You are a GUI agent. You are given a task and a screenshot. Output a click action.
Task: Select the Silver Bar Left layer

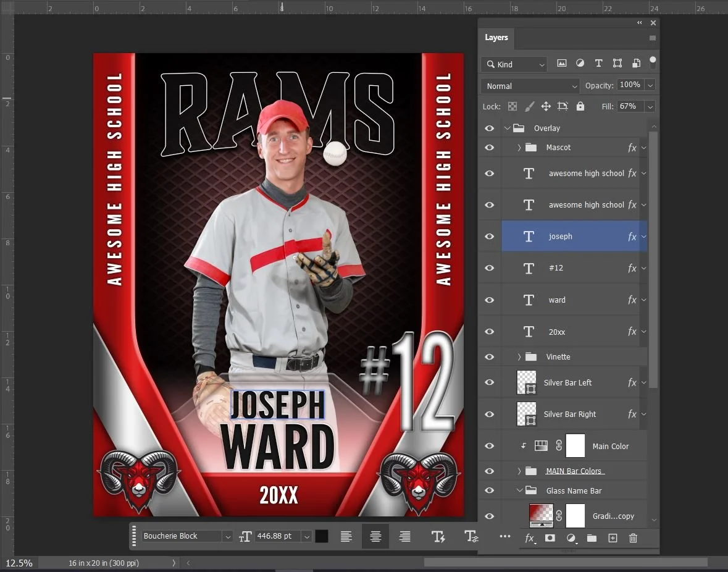[x=574, y=382]
